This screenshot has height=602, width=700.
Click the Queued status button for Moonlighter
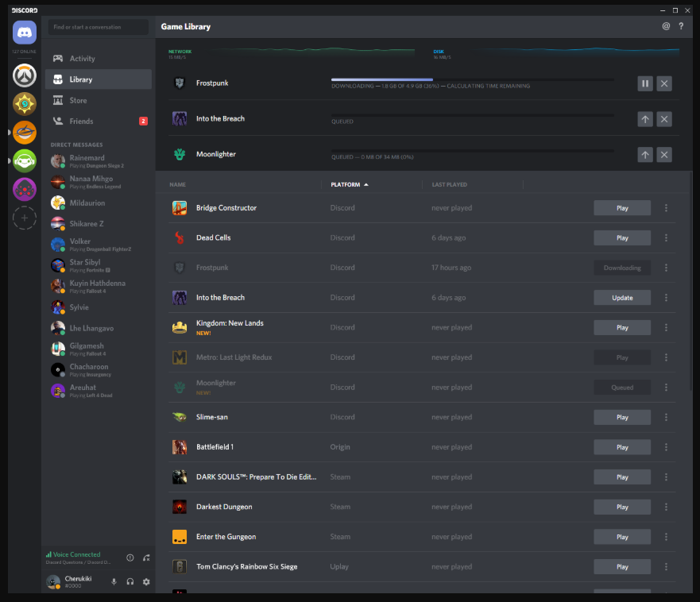[622, 388]
